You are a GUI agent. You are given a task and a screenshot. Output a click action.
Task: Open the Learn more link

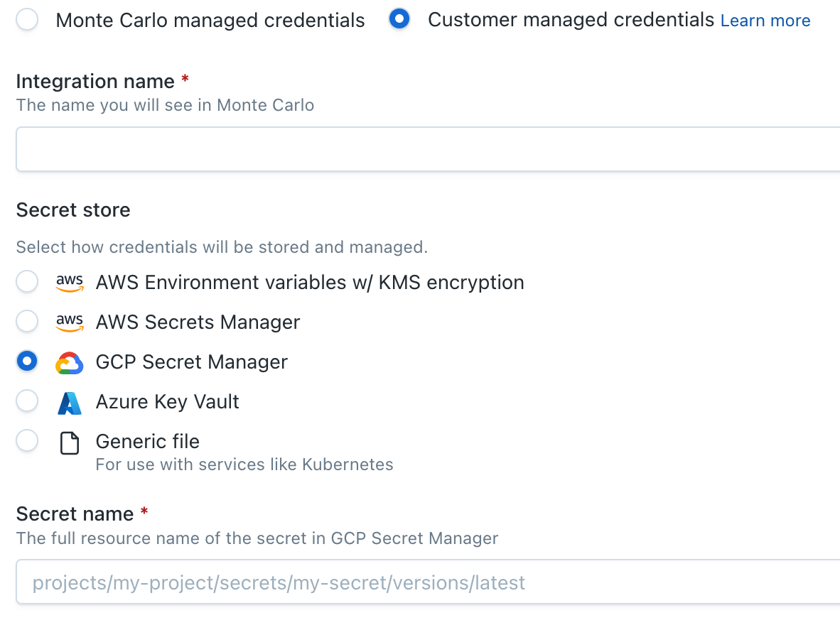tap(765, 21)
